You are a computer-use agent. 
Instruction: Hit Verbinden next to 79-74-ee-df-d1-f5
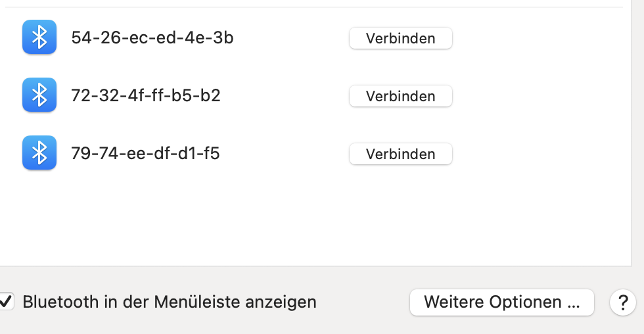tap(400, 154)
